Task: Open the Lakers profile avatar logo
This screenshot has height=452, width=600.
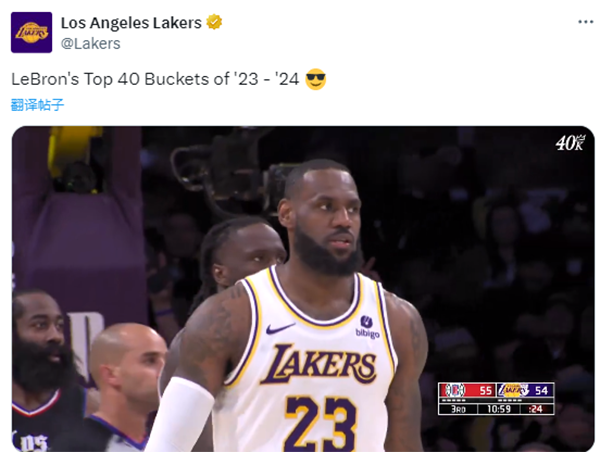Action: (31, 33)
